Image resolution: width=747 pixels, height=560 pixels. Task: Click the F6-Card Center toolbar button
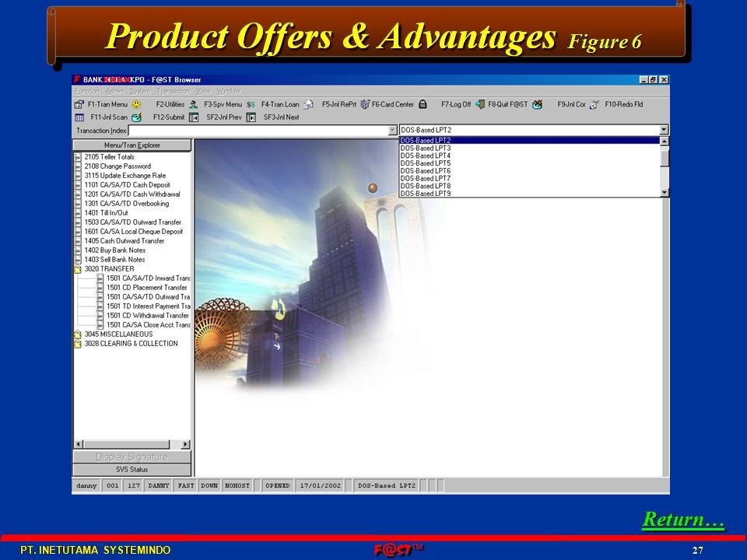392,104
